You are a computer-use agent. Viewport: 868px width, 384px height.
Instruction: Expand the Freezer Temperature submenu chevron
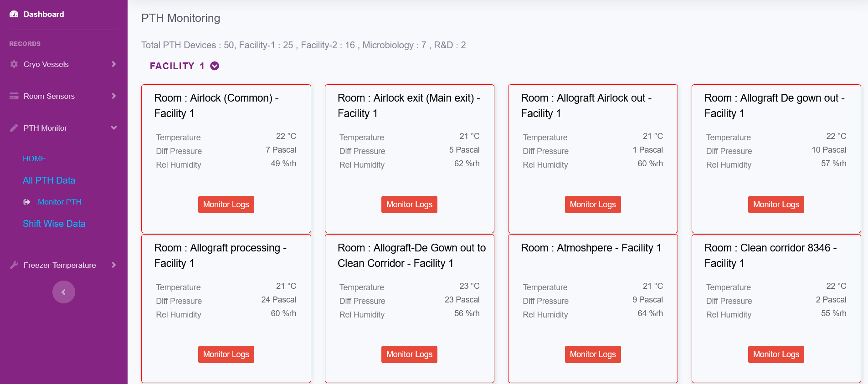pos(114,265)
